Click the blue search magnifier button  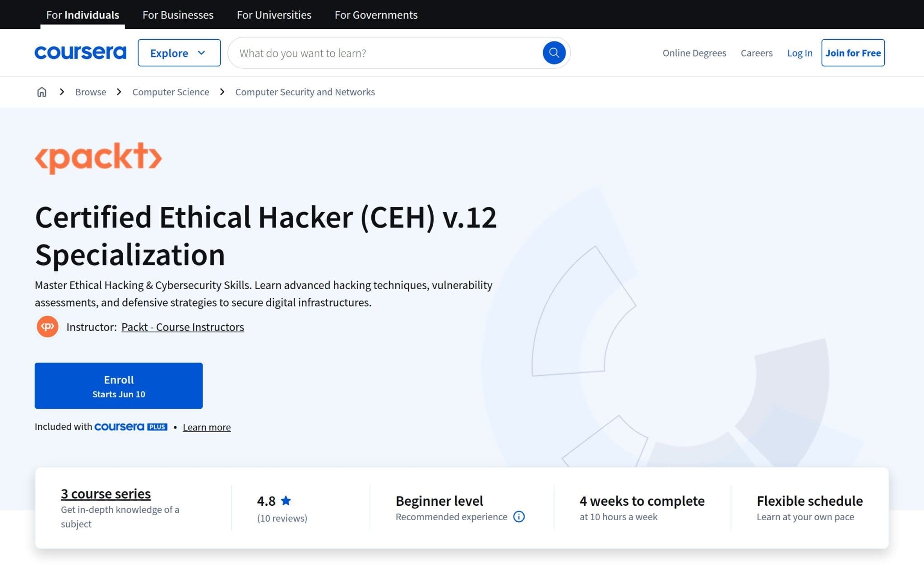pos(554,53)
